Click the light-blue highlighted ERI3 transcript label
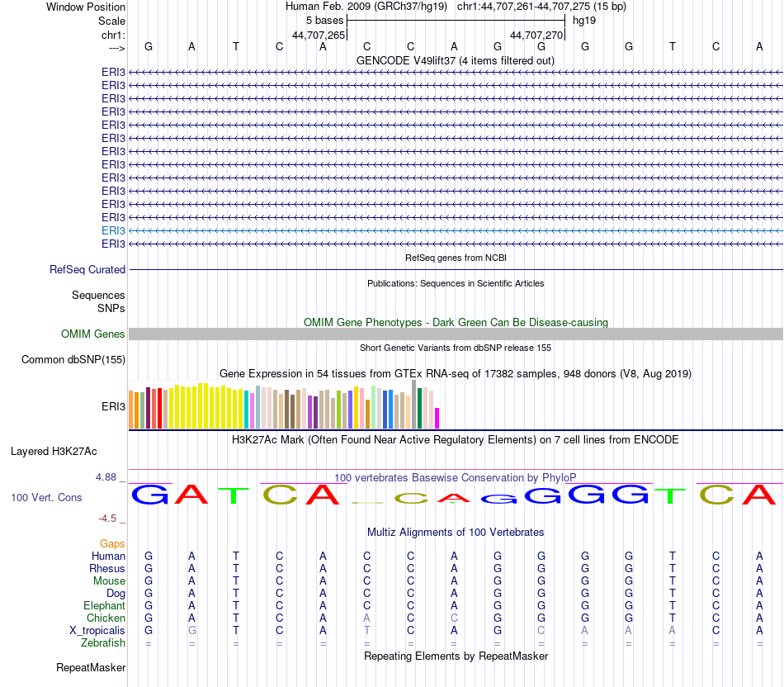 [113, 230]
